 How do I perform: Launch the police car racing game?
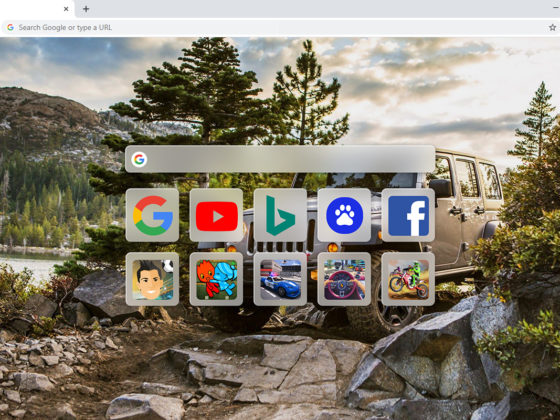(280, 279)
